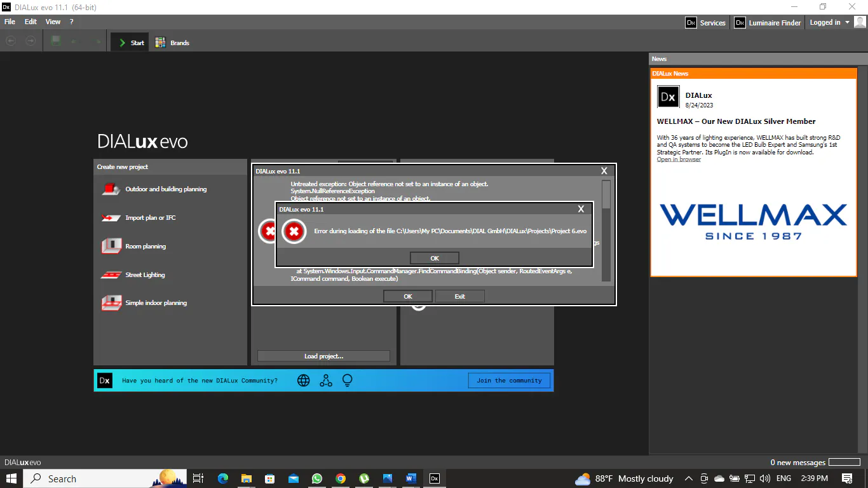Image resolution: width=868 pixels, height=488 pixels.
Task: Open the ? help menu
Action: (x=71, y=22)
